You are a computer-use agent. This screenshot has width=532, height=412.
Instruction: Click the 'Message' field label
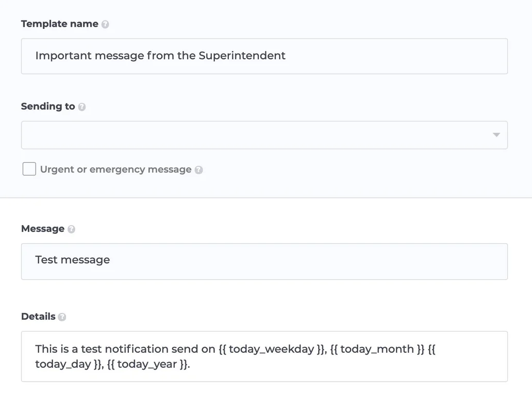coord(43,229)
